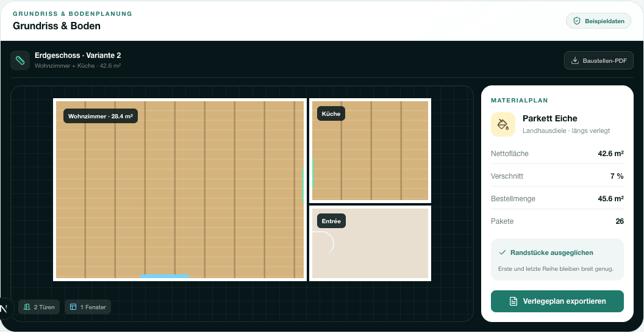Click the document icon in Verlegeplan exportieren
This screenshot has width=644, height=333.
[x=513, y=301]
